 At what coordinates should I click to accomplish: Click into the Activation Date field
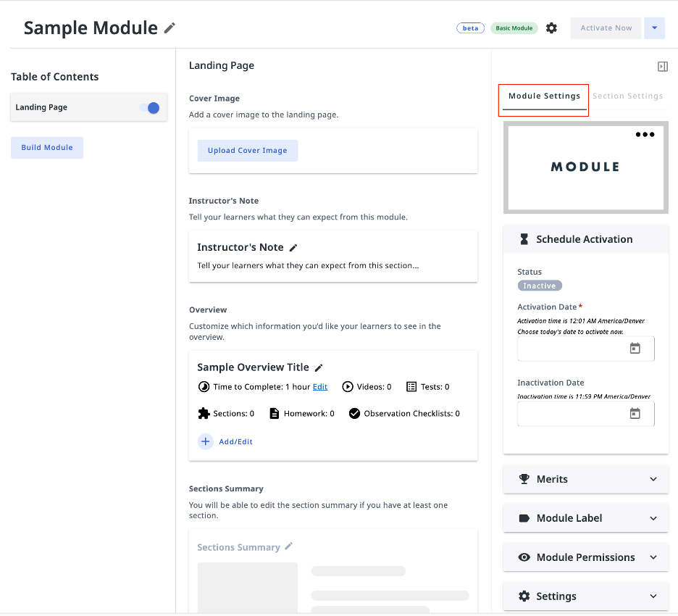pos(586,349)
